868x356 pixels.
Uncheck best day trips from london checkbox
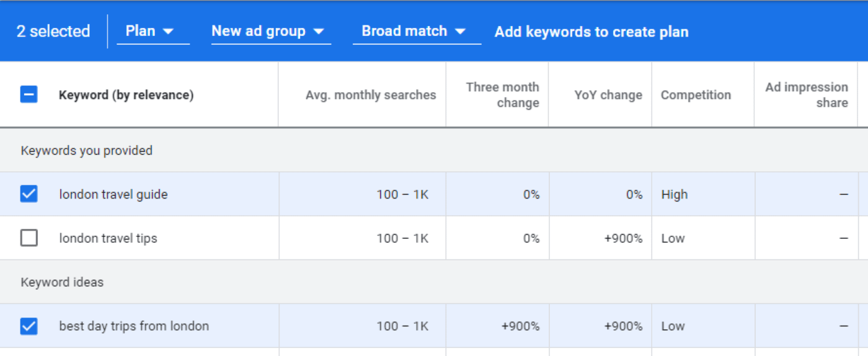point(29,326)
